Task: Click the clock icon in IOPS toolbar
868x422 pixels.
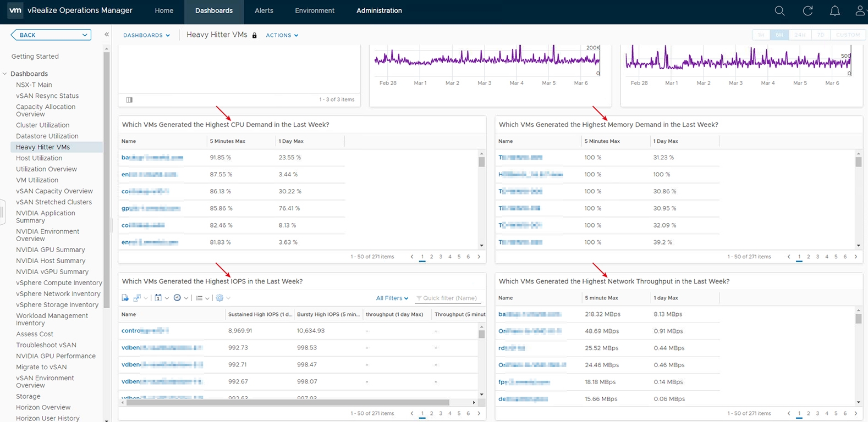Action: [177, 298]
